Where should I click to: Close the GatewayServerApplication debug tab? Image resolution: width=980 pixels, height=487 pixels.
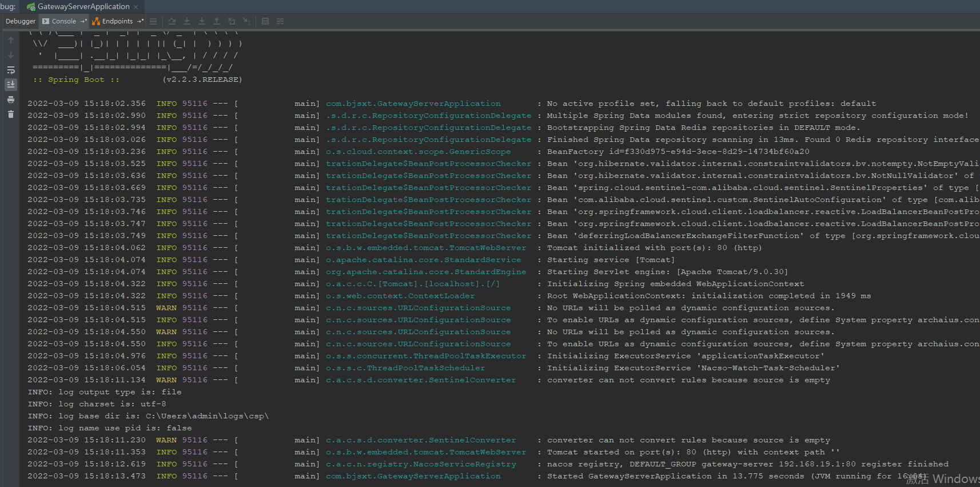136,7
